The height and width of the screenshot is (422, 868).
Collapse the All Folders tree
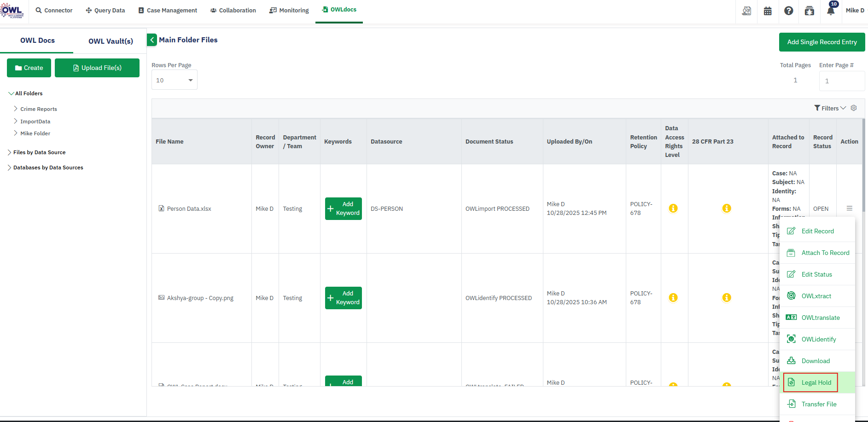[x=11, y=93]
